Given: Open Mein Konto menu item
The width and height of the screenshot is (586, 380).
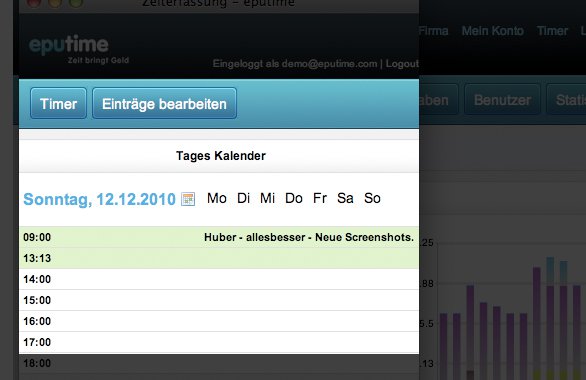Looking at the screenshot, I should 493,31.
